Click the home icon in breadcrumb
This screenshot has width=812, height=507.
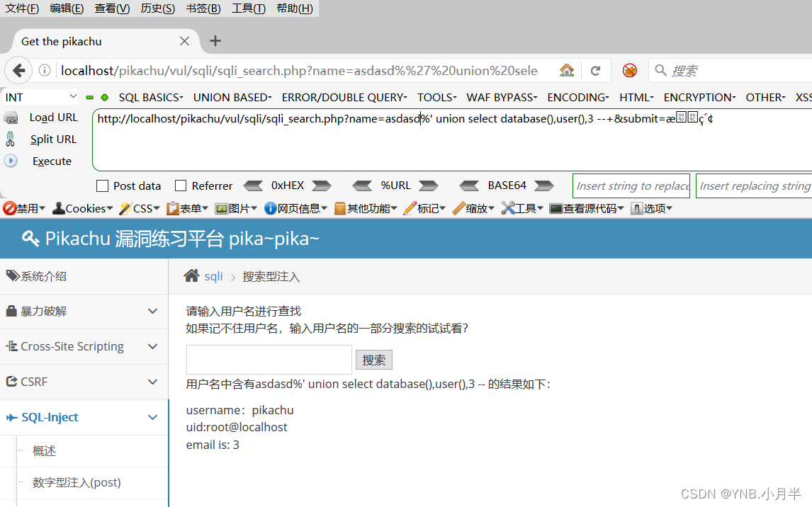(x=191, y=275)
